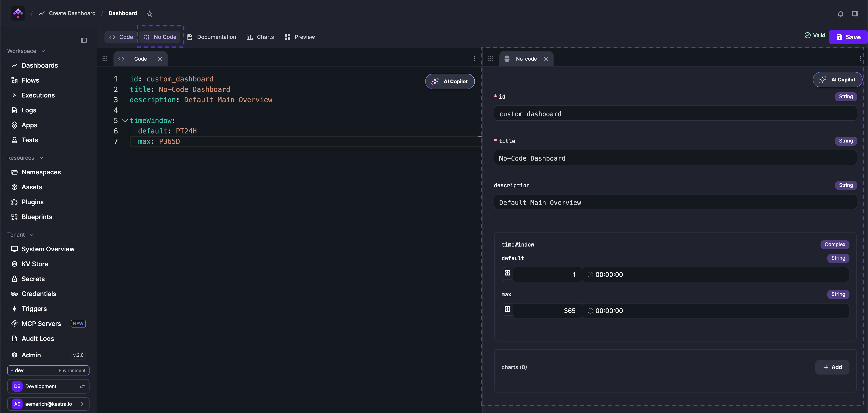Viewport: 868px width, 413px height.
Task: Collapse the left sidebar
Action: click(x=84, y=40)
